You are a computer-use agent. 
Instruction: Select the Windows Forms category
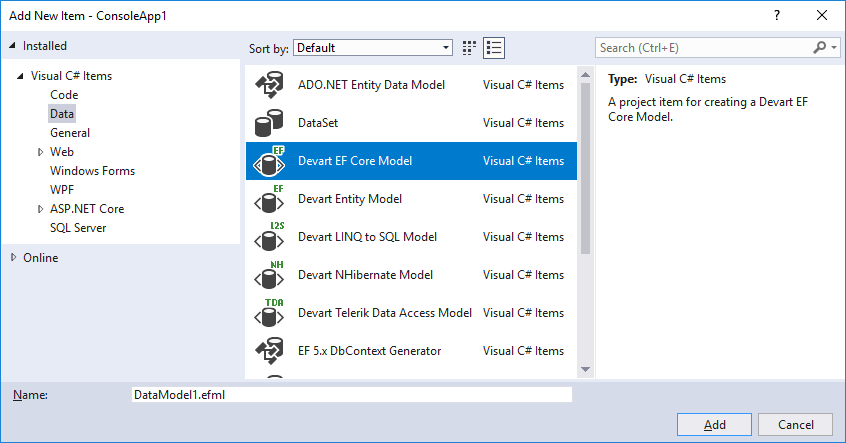click(x=92, y=171)
